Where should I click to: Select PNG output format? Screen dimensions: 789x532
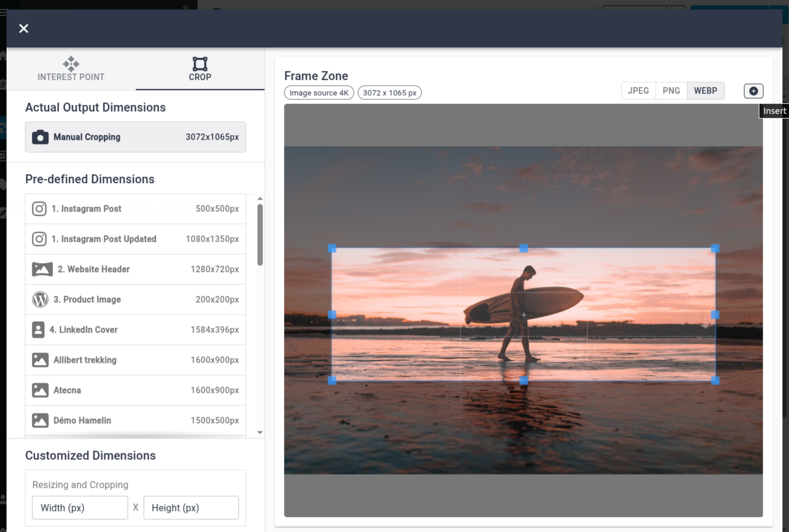pos(671,91)
